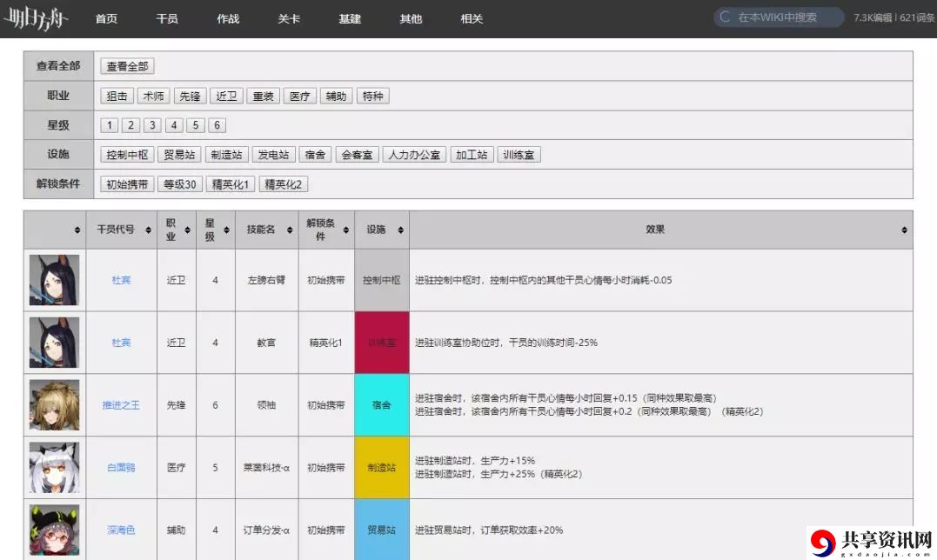Viewport: 937px width, 560px height.
Task: Filter by star rating 2
Action: point(131,125)
